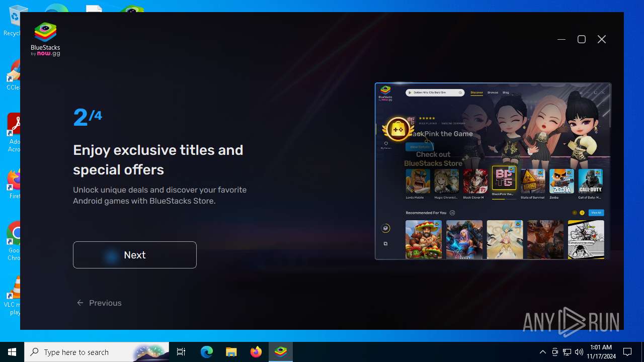The image size is (644, 362).
Task: Show hidden system tray icons
Action: 542,352
